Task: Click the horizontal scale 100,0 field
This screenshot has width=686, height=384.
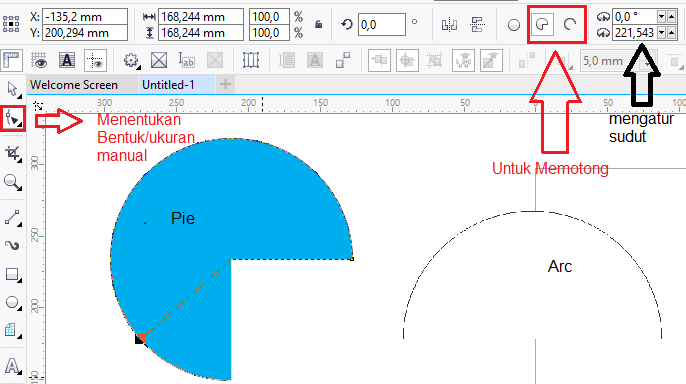Action: tap(270, 17)
